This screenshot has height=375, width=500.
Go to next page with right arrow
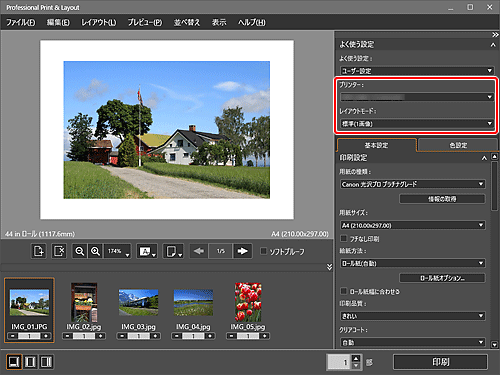242,251
